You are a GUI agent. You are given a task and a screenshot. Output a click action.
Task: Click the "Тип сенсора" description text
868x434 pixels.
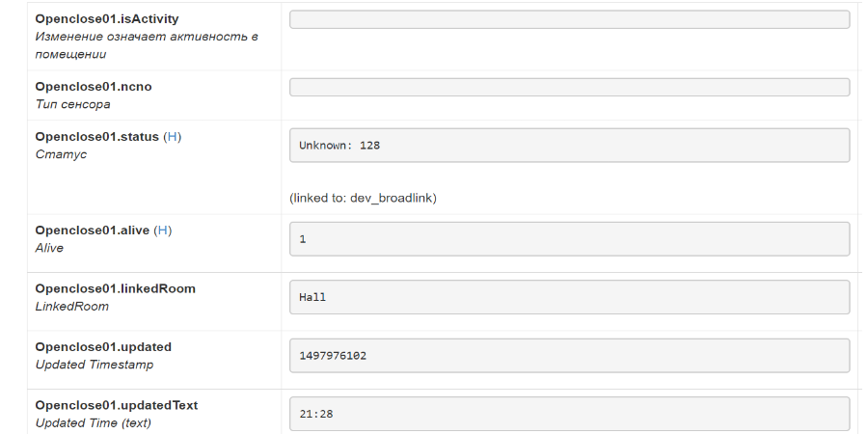point(72,104)
